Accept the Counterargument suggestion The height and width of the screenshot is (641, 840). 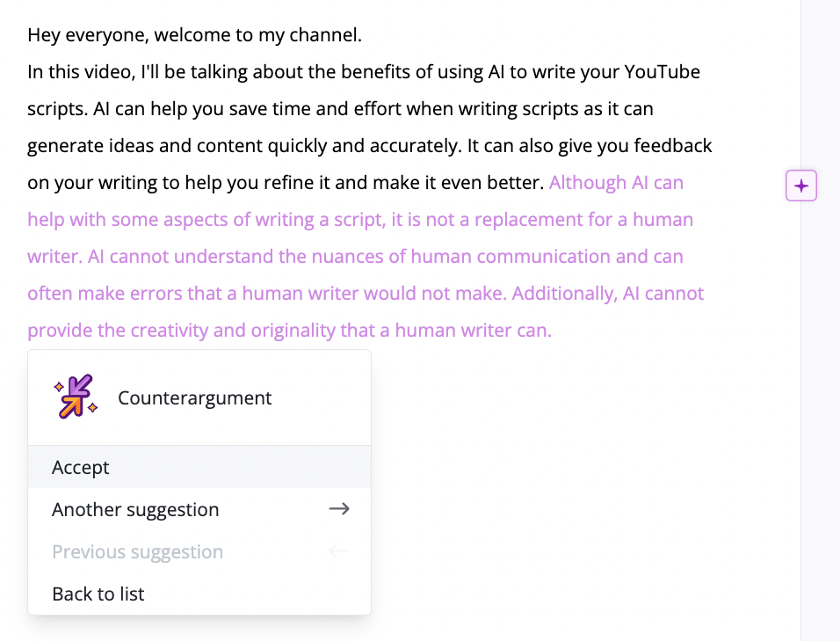80,467
